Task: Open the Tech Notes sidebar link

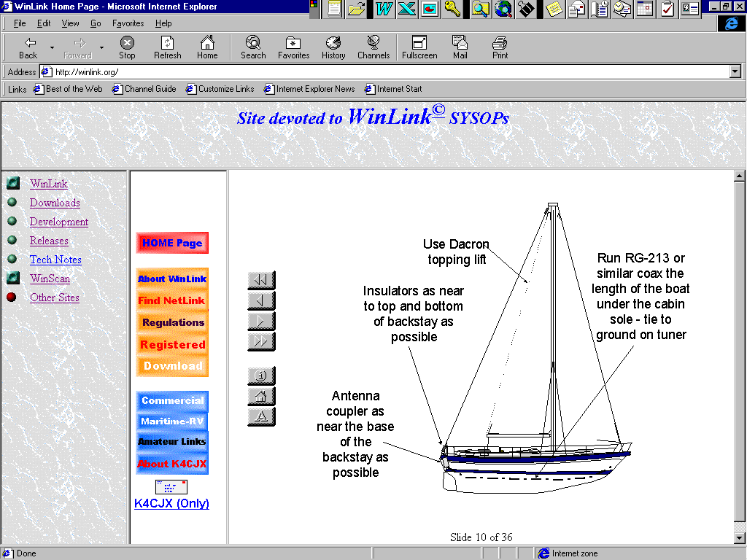Action: [55, 260]
